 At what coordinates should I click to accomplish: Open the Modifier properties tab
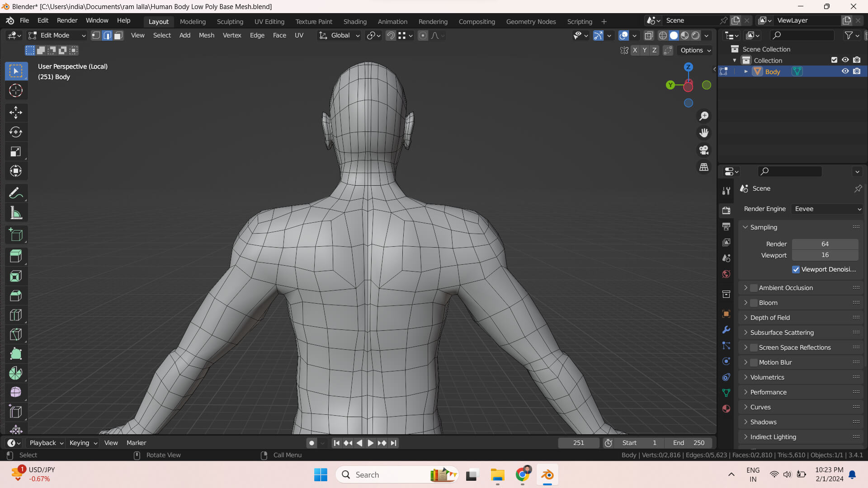(x=726, y=330)
